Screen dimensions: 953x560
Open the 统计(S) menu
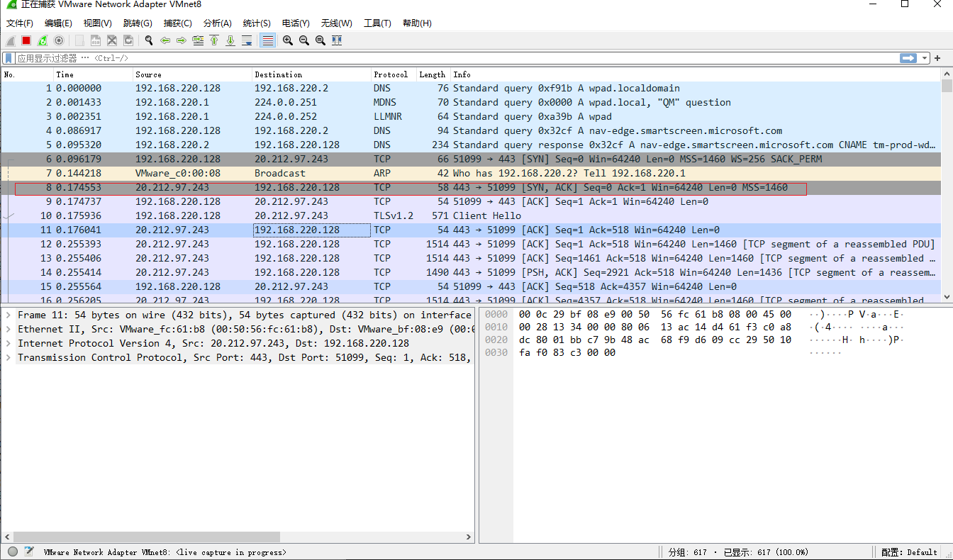click(257, 23)
